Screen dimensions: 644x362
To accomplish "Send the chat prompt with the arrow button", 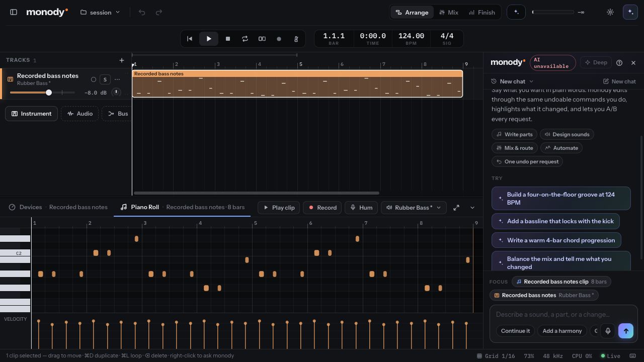I will click(626, 331).
